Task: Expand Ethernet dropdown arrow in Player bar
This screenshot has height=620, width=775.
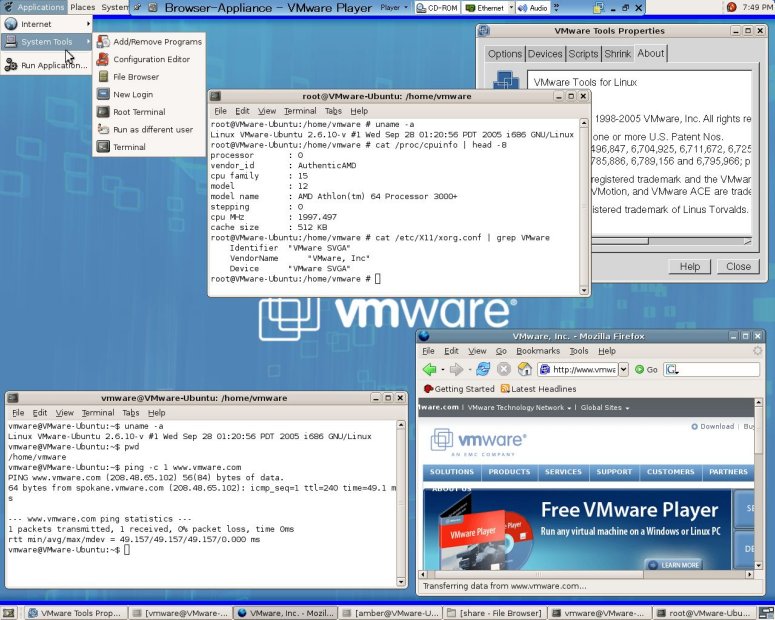Action: tap(511, 8)
